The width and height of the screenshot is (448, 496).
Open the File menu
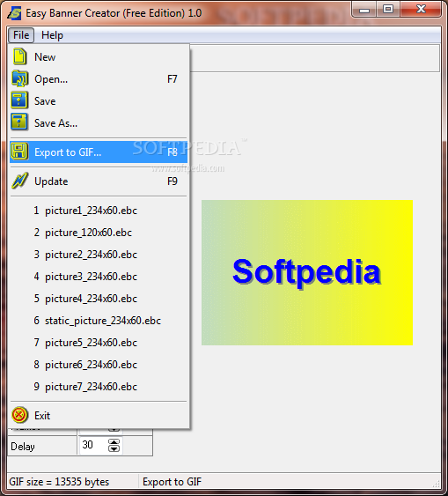click(x=21, y=35)
